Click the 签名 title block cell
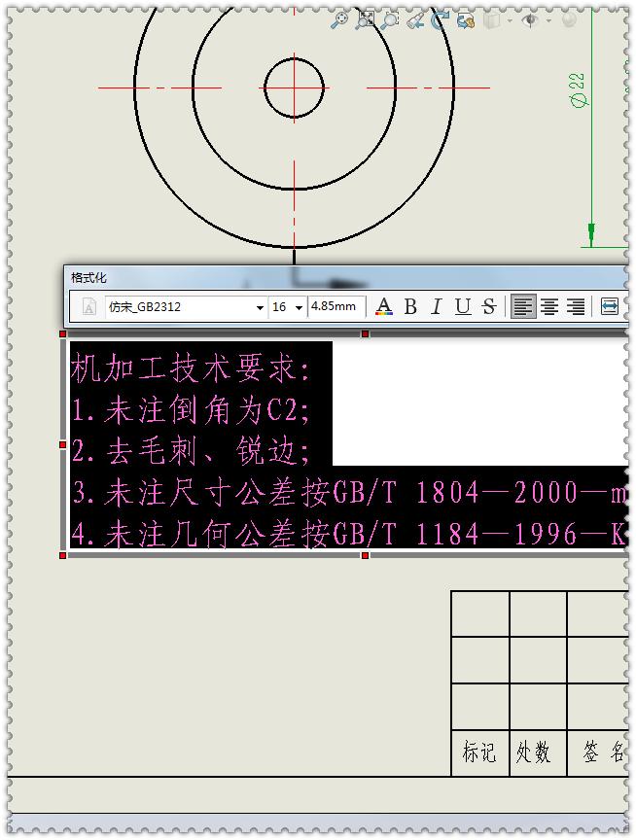Screen dimensions: 636x840 pyautogui.click(x=598, y=752)
